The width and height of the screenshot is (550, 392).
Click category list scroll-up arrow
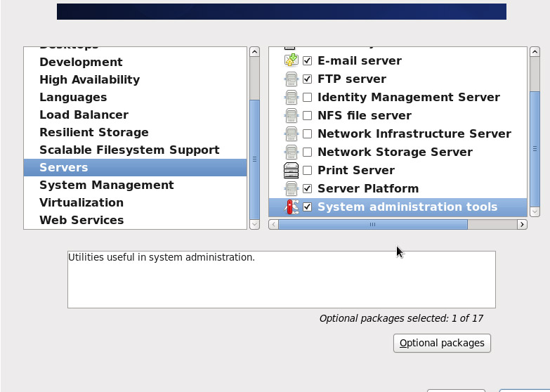(255, 52)
